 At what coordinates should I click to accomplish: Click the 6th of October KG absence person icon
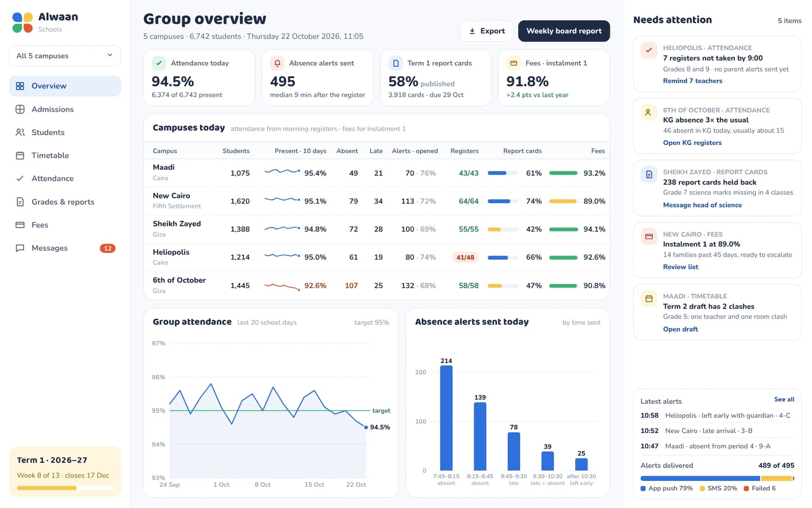pyautogui.click(x=649, y=112)
